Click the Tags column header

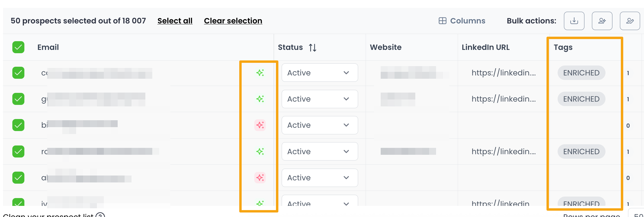point(563,47)
